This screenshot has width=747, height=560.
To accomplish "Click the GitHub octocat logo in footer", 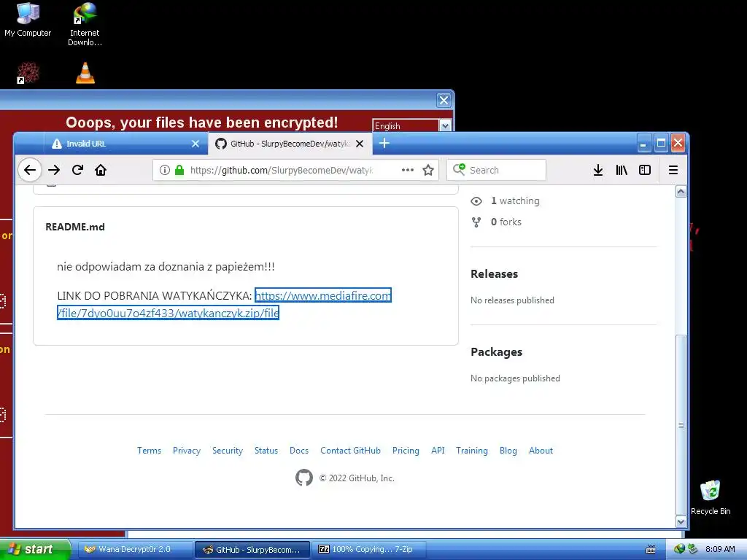I will [x=304, y=477].
